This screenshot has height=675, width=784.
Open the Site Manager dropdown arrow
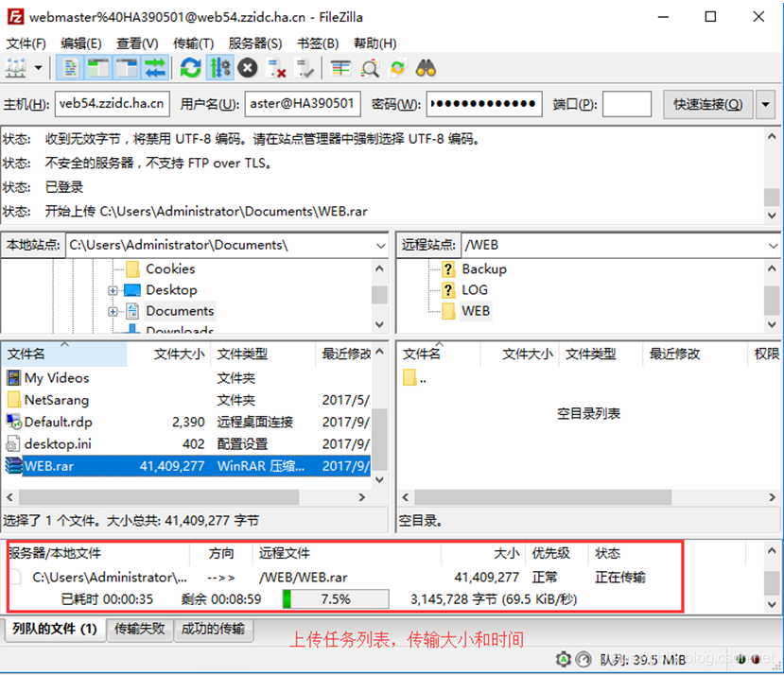tap(38, 67)
